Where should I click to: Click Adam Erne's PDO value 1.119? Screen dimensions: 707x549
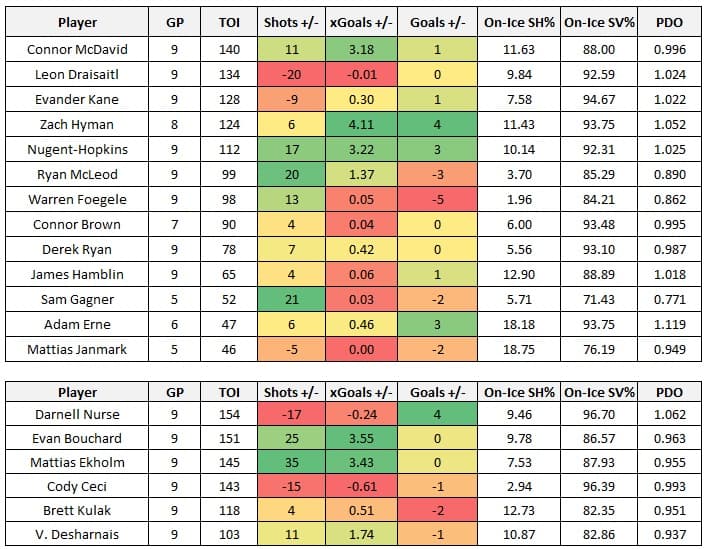pyautogui.click(x=668, y=324)
